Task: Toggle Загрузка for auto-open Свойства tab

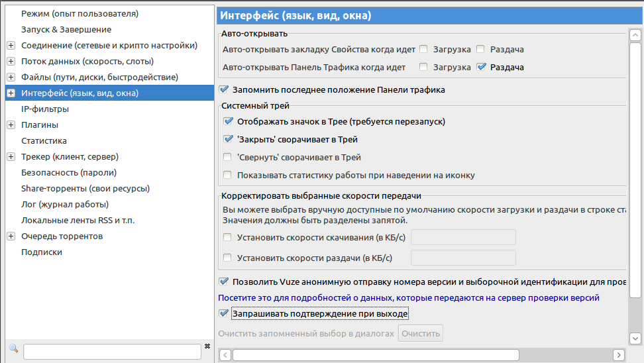Action: coord(423,49)
